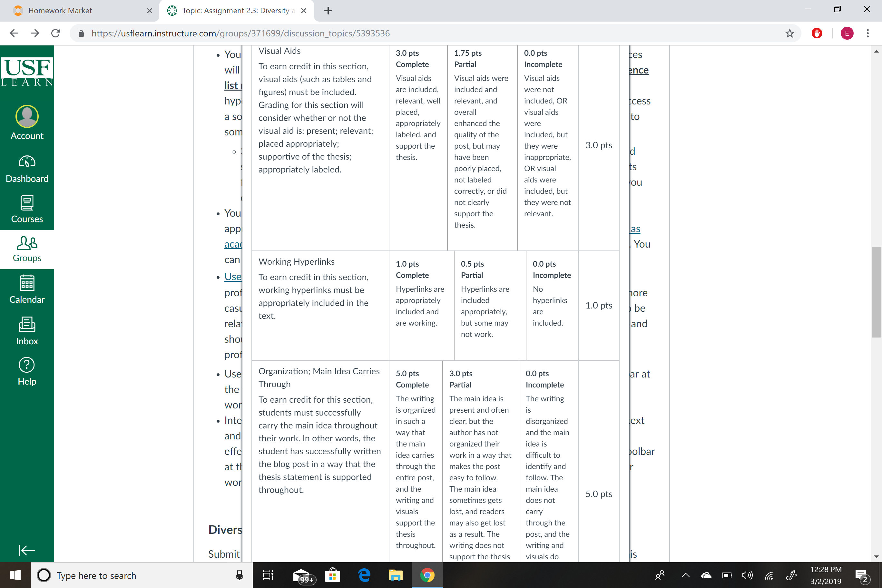The height and width of the screenshot is (588, 882).
Task: Open network connections tray icon
Action: [769, 575]
